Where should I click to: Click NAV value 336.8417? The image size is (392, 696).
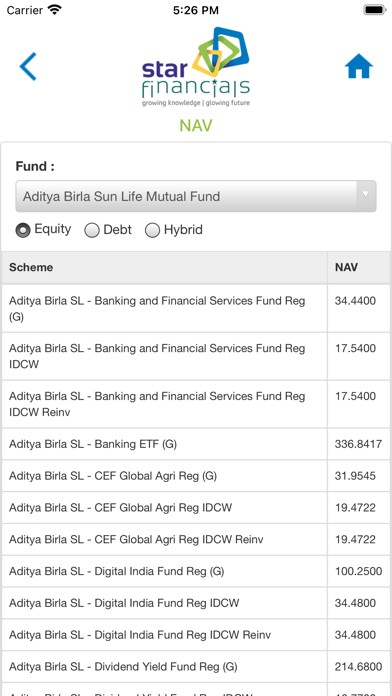click(x=358, y=444)
